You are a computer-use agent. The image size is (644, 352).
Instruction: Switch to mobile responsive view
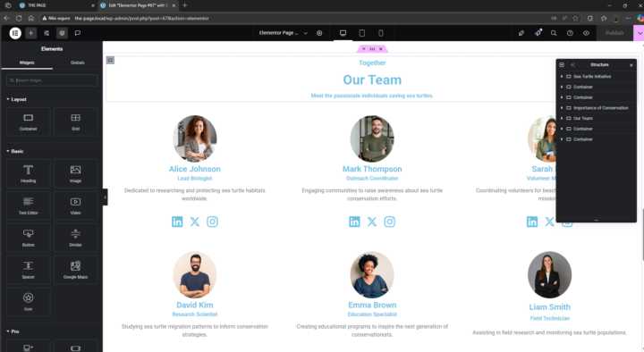(381, 33)
